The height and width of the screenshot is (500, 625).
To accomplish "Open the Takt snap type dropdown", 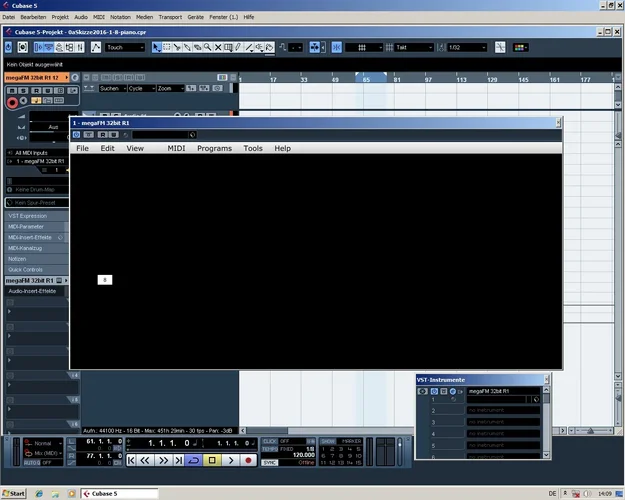I will tap(414, 47).
